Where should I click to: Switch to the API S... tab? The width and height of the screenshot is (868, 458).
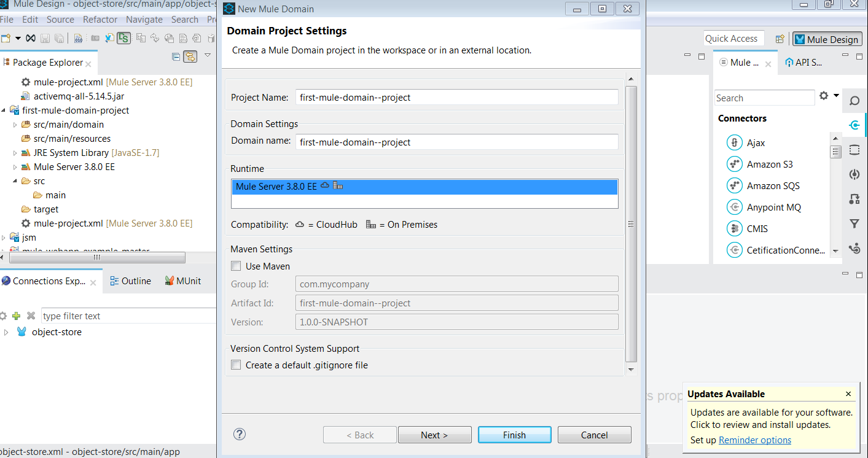tap(804, 62)
